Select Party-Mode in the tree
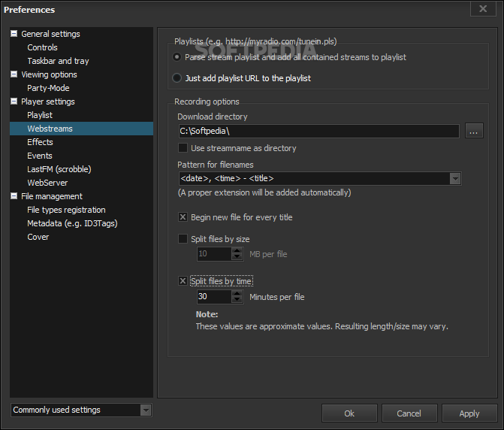 pyautogui.click(x=48, y=88)
